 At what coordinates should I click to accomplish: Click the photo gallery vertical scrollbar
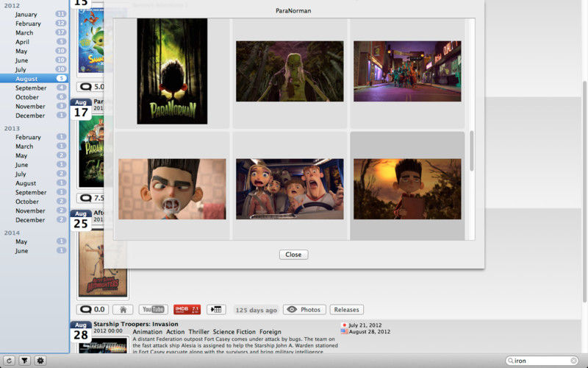[x=471, y=151]
